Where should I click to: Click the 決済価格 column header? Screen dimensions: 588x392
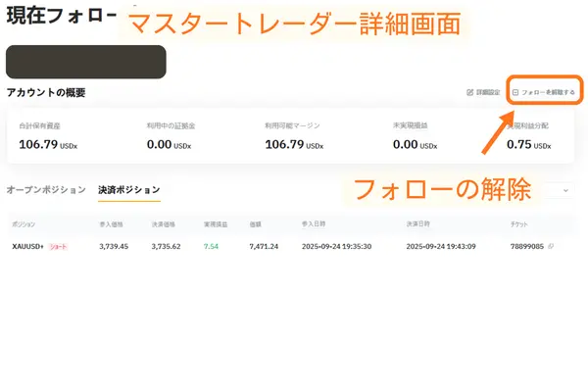[x=163, y=224]
